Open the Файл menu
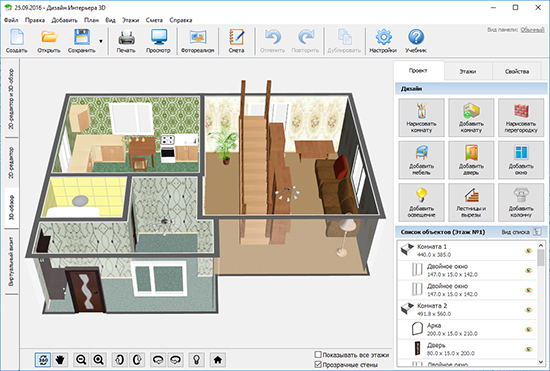This screenshot has height=371, width=550. point(11,20)
